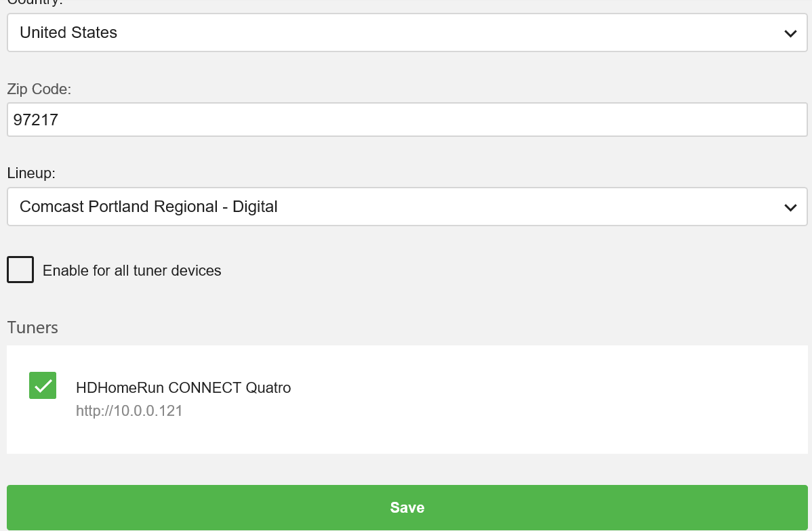Click the Zip Code field label
Screen dimensions: 812x531
pos(39,89)
